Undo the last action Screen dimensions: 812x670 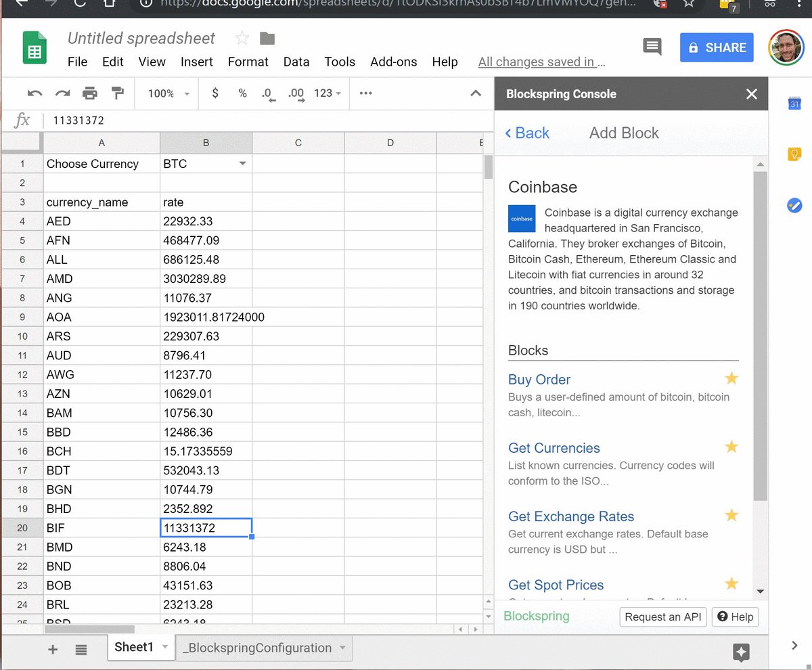[x=35, y=93]
